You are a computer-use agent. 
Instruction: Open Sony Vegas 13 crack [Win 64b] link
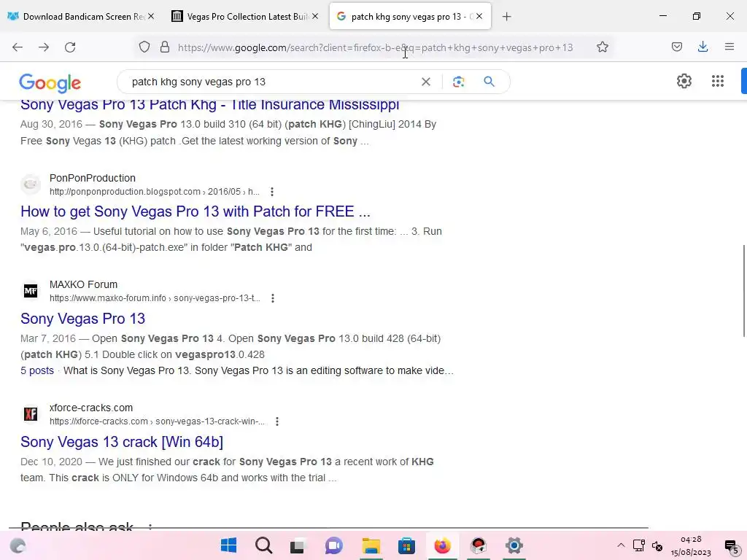point(122,442)
